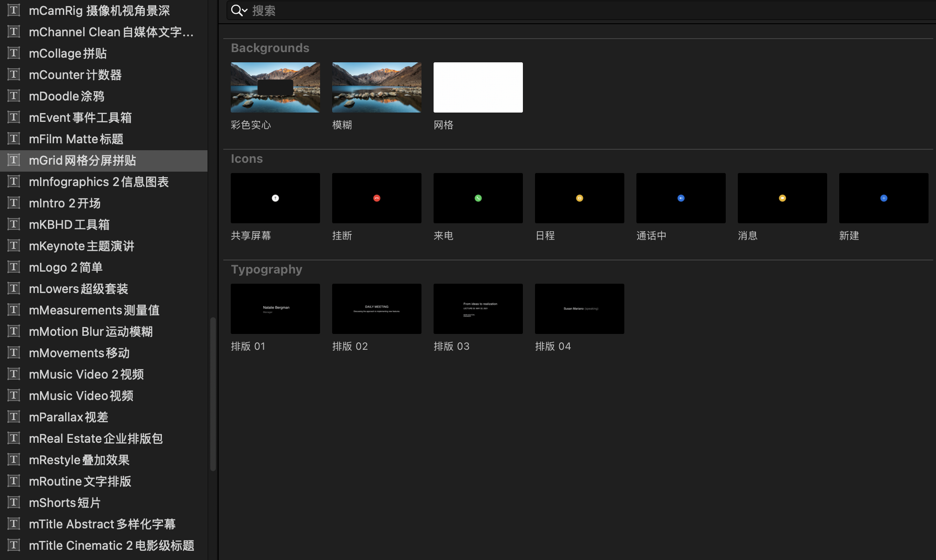Open mChannel Clean 自媒体文字 category
Screen dimensions: 936x560
104,32
